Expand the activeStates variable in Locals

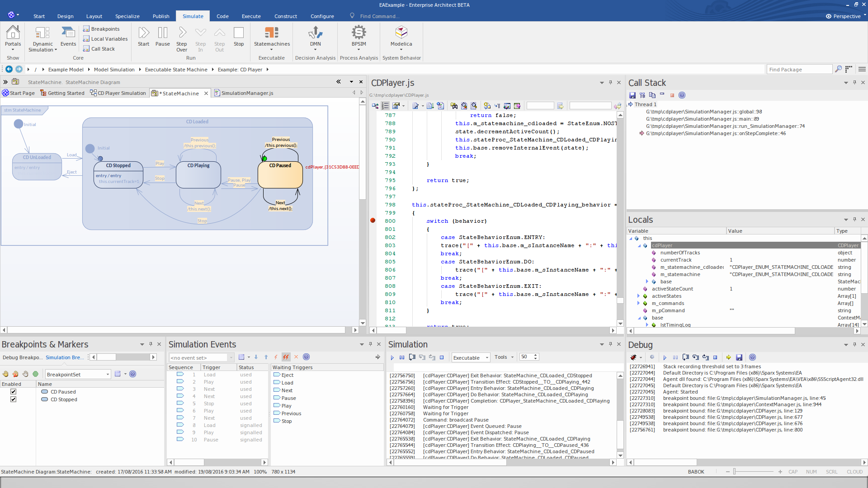(638, 296)
